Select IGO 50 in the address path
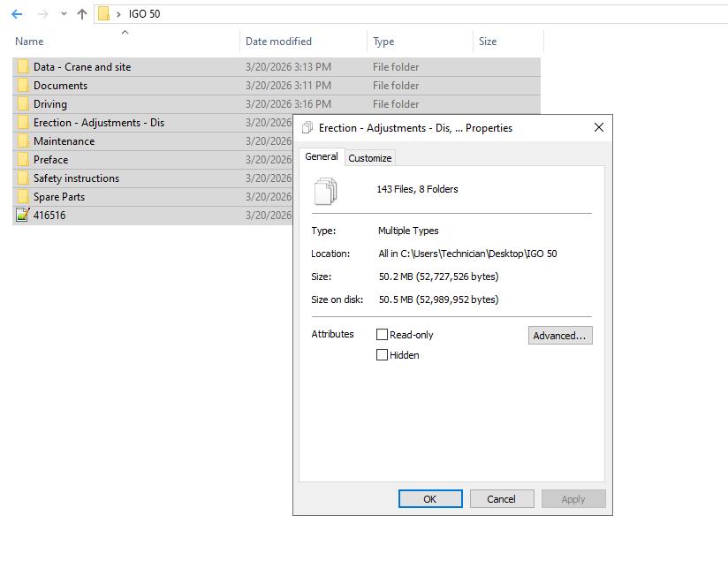728x561 pixels. point(144,14)
